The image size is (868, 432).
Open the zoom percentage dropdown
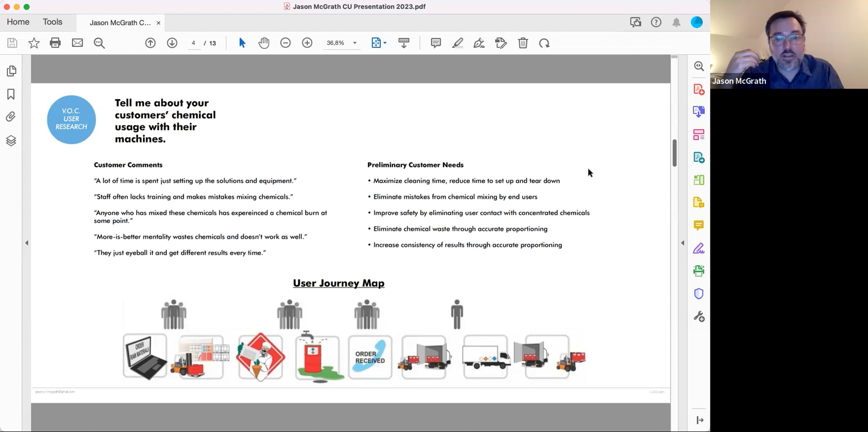pyautogui.click(x=355, y=43)
